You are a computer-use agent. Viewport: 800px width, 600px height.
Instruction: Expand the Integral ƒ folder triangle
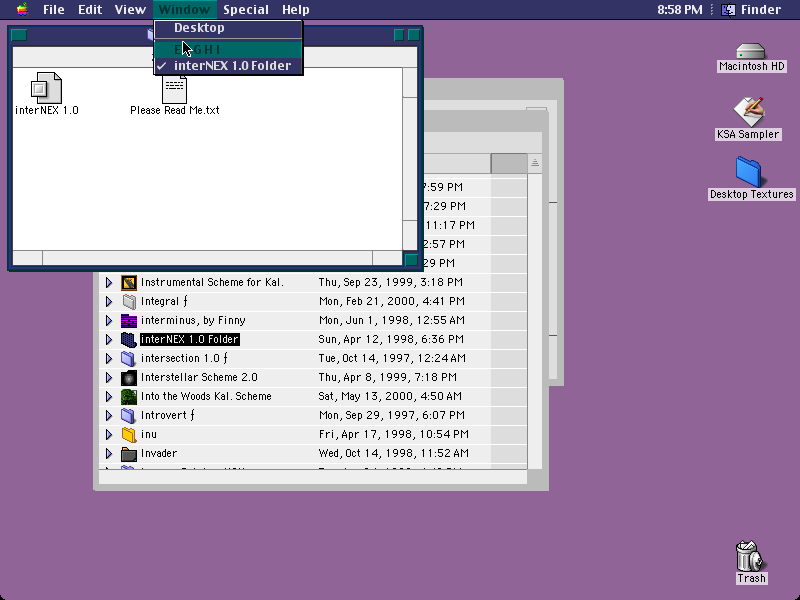[x=109, y=302]
